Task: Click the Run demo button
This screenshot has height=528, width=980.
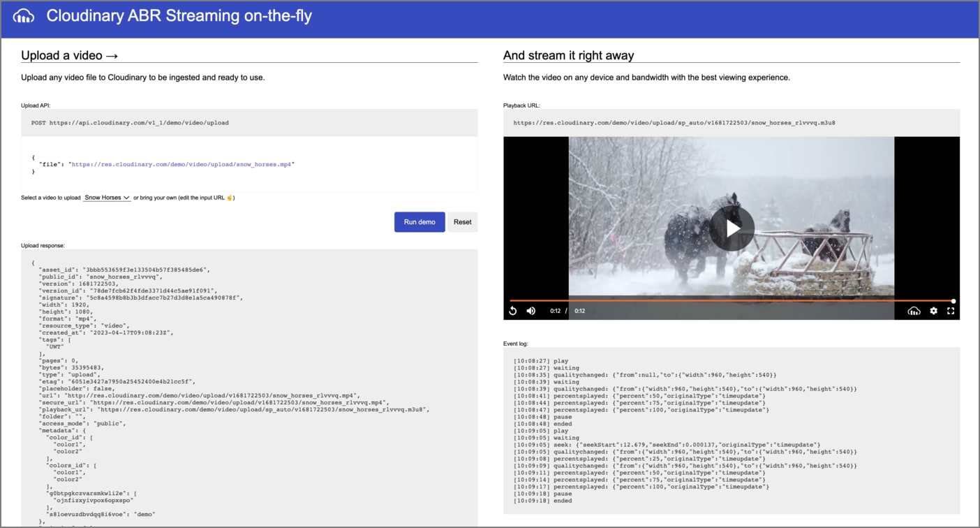Action: 420,222
